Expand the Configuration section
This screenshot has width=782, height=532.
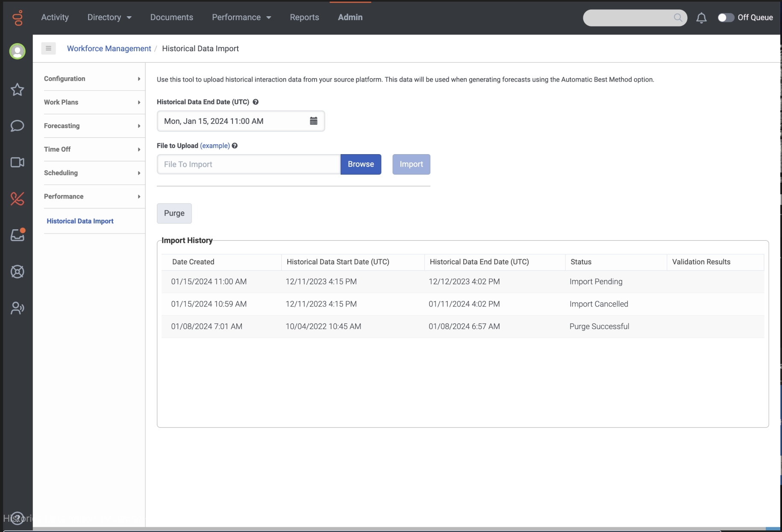pos(92,79)
